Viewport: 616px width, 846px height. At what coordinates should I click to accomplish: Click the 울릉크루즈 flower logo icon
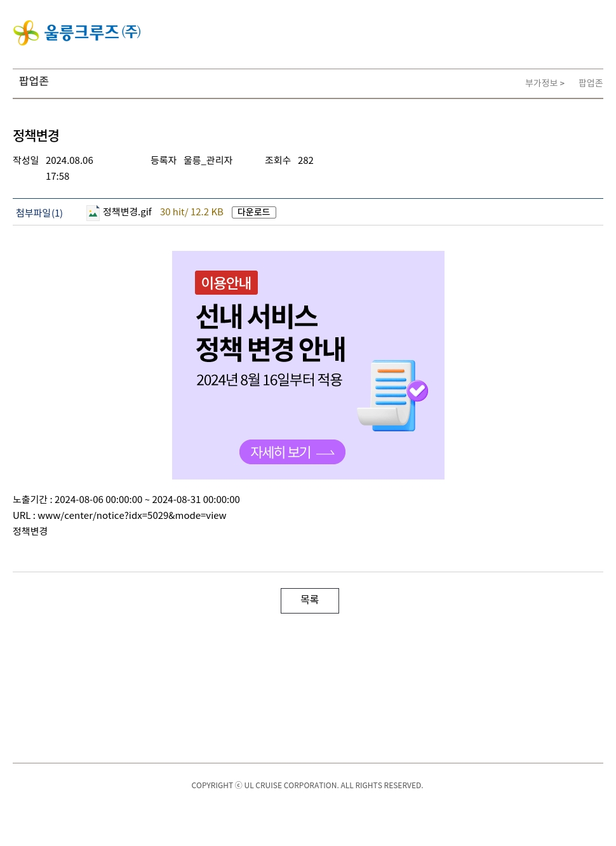(x=26, y=33)
